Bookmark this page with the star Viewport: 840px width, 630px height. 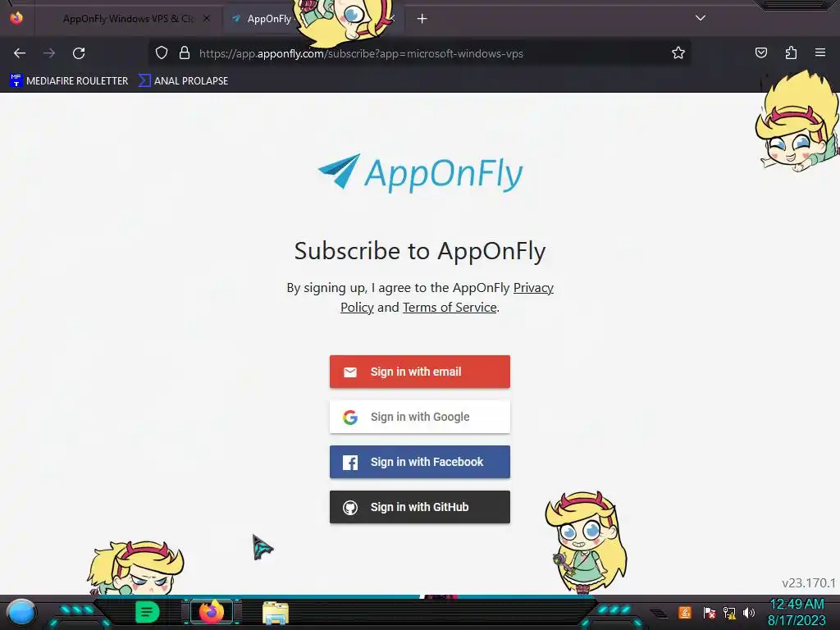[x=678, y=52]
